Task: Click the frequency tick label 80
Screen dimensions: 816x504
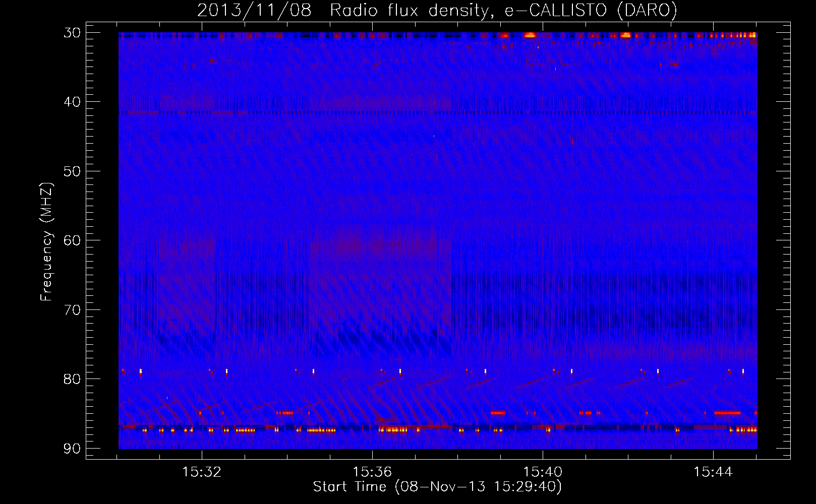Action: tap(72, 379)
